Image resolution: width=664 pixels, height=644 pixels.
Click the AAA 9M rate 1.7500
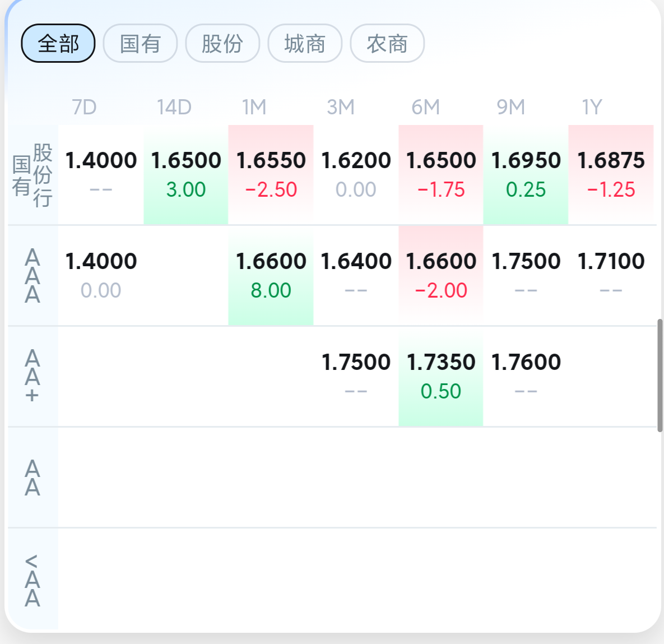[x=526, y=275]
